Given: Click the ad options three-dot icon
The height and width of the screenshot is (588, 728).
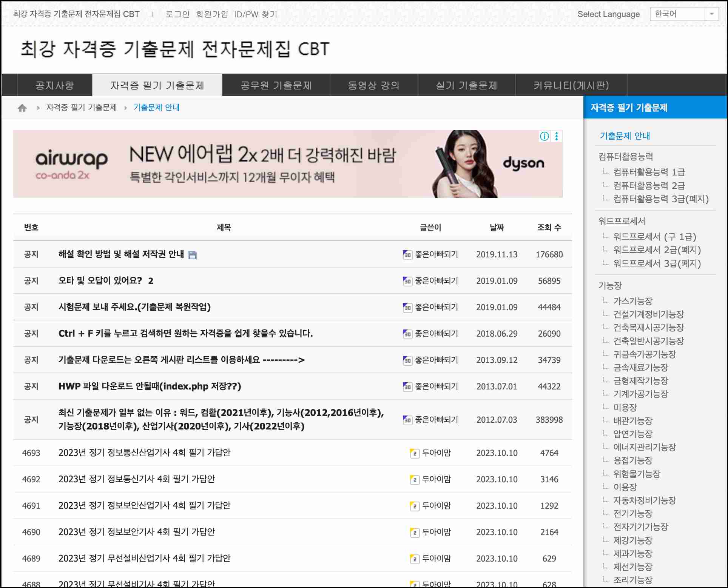Looking at the screenshot, I should point(557,136).
